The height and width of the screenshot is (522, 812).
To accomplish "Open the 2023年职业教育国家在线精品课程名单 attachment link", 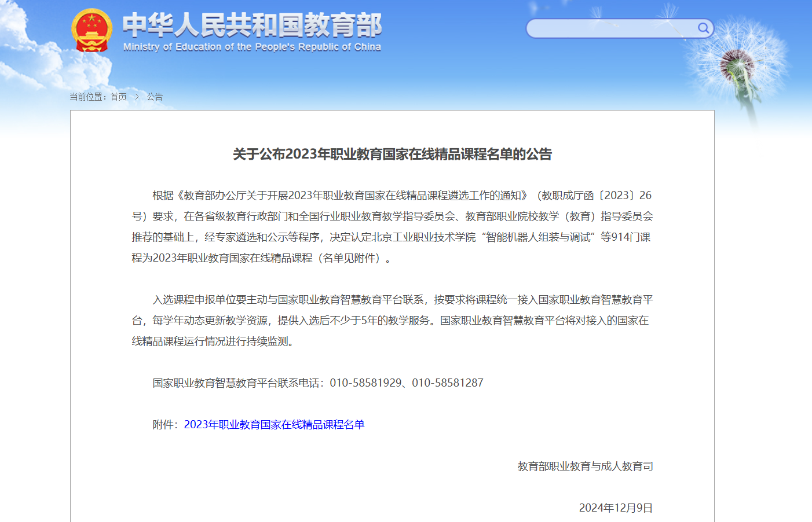I will point(274,425).
